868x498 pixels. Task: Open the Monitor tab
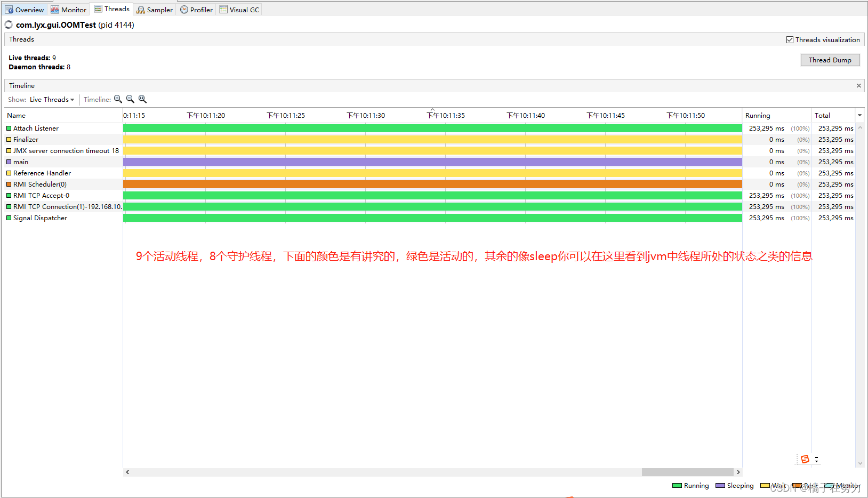(x=68, y=10)
